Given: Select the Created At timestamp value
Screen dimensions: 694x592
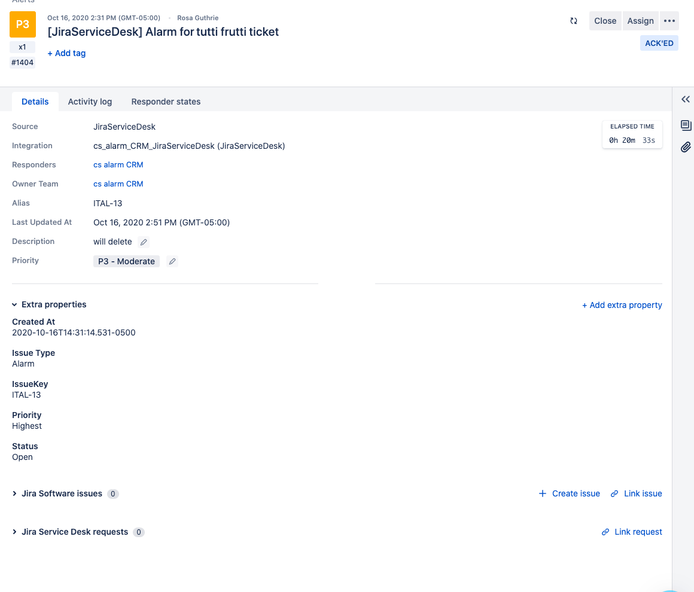Looking at the screenshot, I should pos(73,333).
